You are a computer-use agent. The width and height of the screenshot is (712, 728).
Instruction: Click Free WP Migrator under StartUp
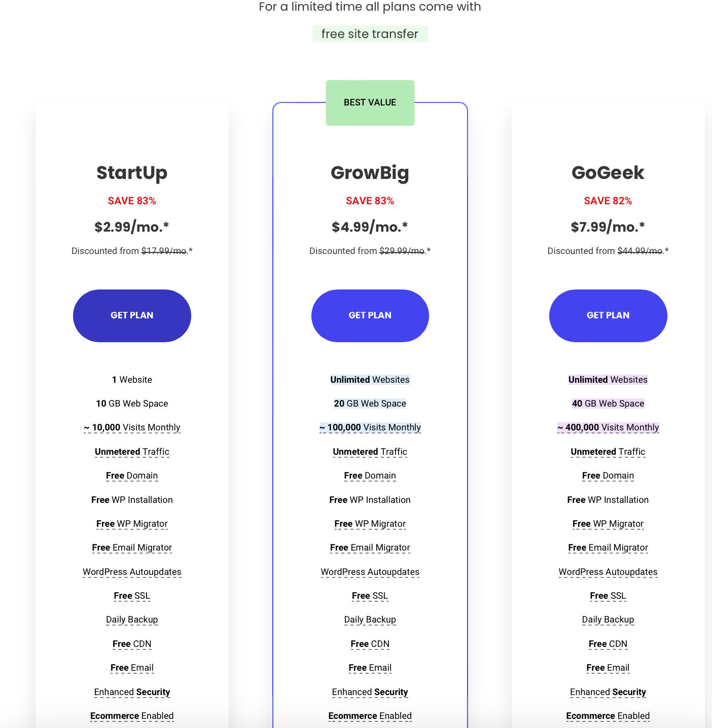132,524
